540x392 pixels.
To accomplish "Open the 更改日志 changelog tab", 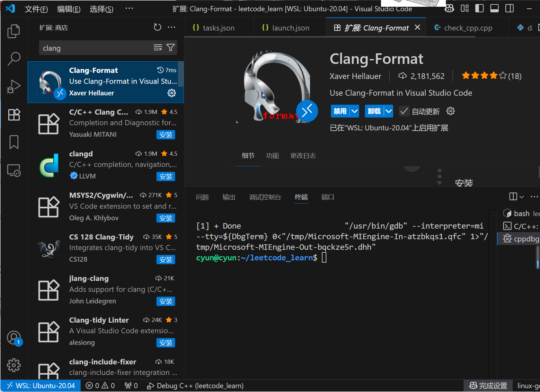I will [303, 156].
